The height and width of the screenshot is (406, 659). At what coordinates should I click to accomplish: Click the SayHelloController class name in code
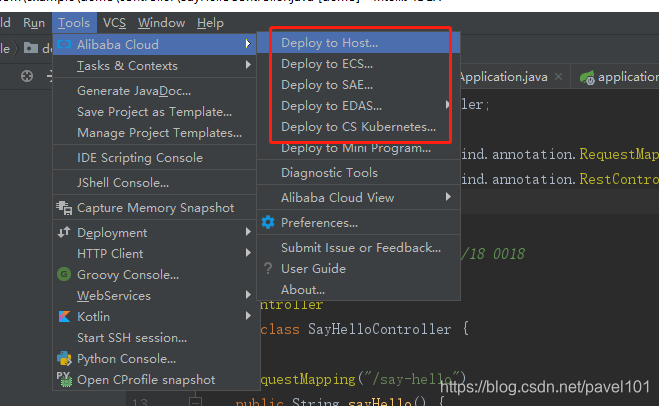point(380,329)
